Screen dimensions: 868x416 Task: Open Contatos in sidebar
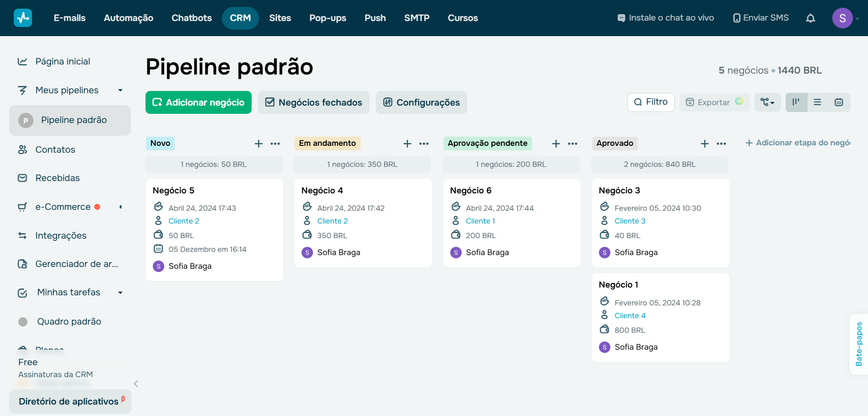pos(55,149)
